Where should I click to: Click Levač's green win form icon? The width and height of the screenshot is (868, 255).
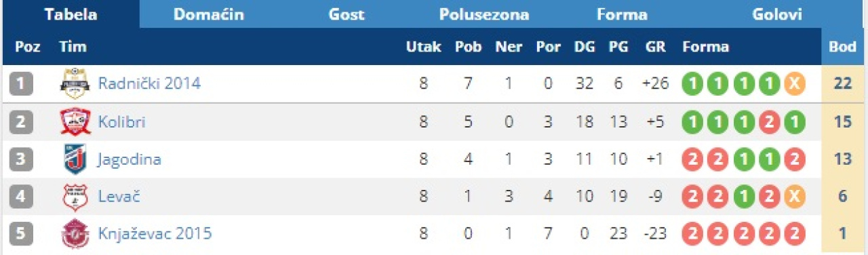pyautogui.click(x=744, y=197)
